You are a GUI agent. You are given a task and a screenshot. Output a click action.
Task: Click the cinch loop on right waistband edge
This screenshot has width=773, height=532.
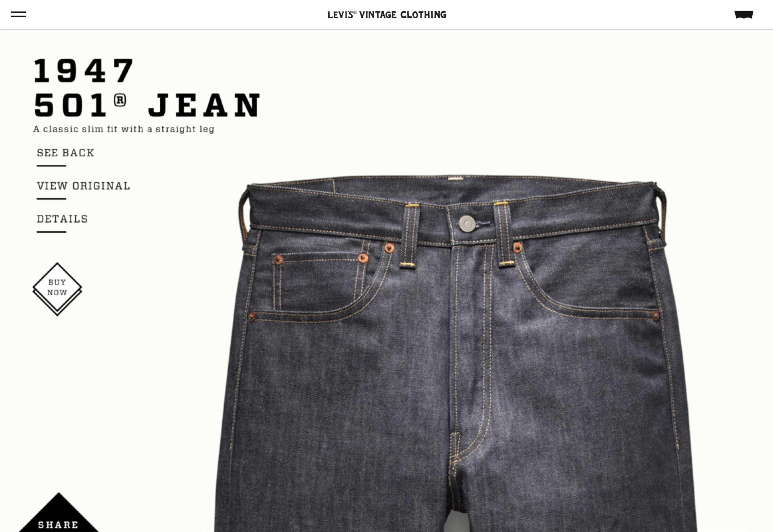coord(661,213)
